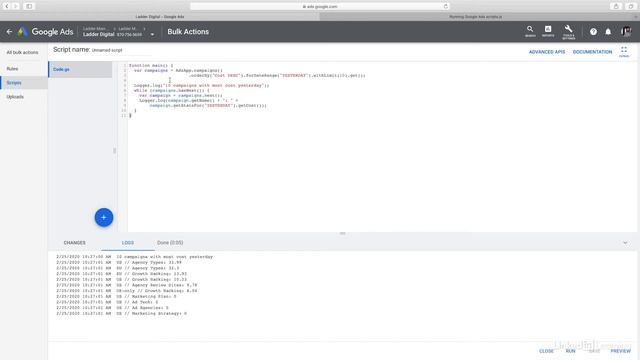Open All bulk actions in sidebar
The height and width of the screenshot is (360, 640).
[22, 53]
